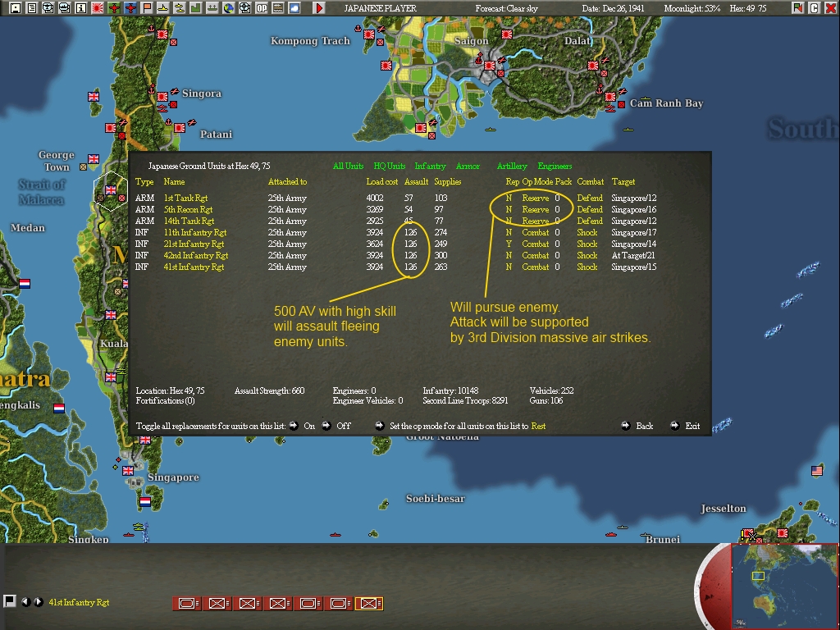Open the information 'i' toolbar icon
Screen dimensions: 840x630
81,8
